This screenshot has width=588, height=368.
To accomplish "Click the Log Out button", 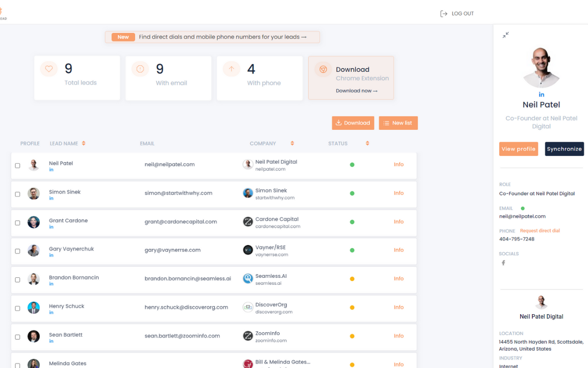I will click(x=457, y=14).
